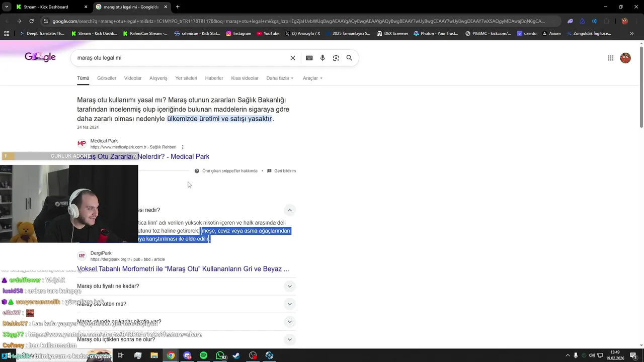Go forward in browser history

19,21
